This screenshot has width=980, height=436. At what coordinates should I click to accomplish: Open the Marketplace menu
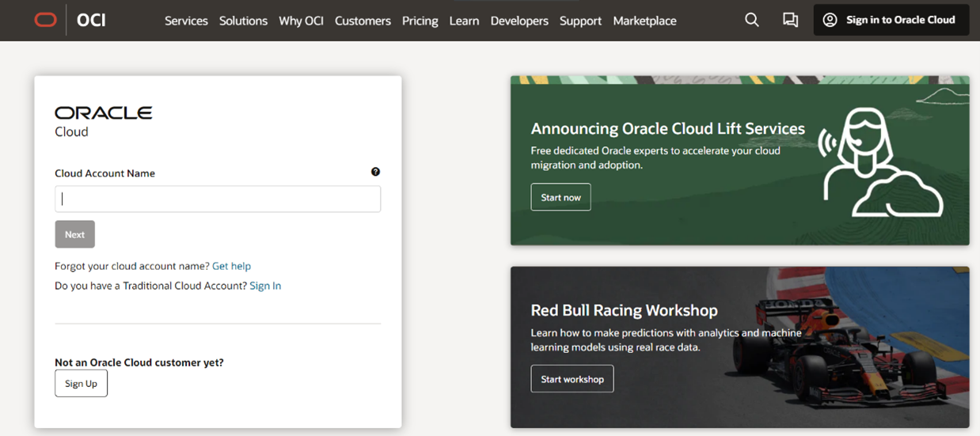point(644,21)
